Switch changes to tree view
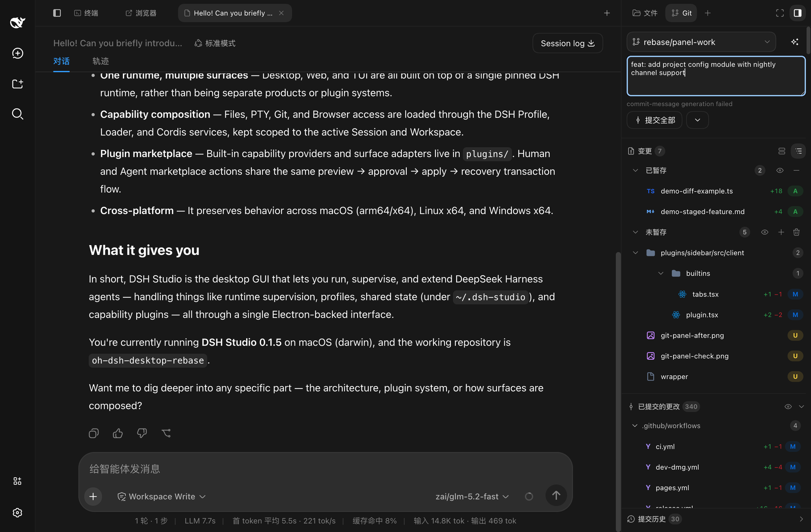 click(x=798, y=151)
